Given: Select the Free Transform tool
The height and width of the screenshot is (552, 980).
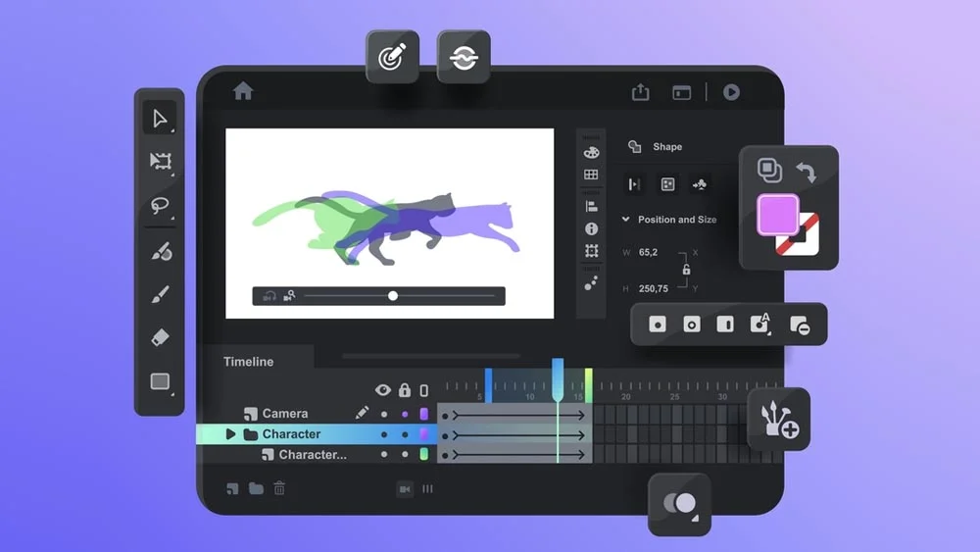Looking at the screenshot, I should (160, 162).
